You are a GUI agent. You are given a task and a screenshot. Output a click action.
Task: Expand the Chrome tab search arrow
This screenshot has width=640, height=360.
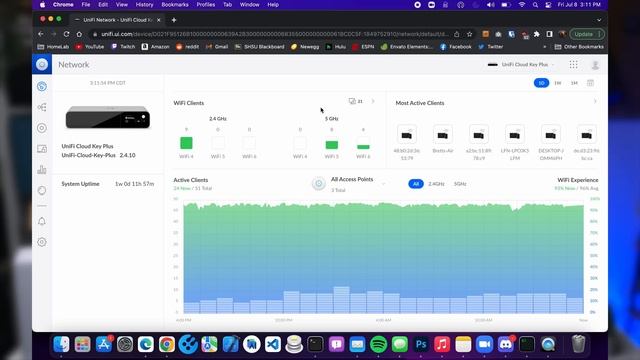point(599,20)
